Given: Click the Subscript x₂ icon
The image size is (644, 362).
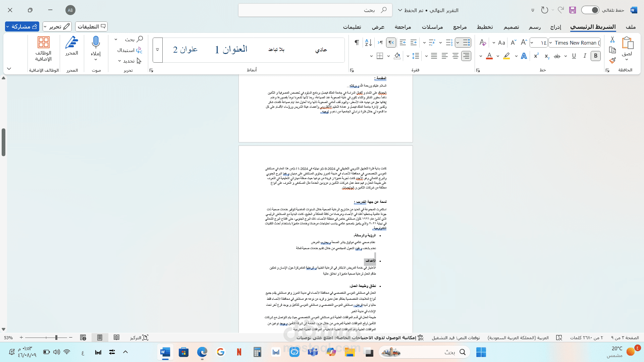Looking at the screenshot, I should 547,56.
